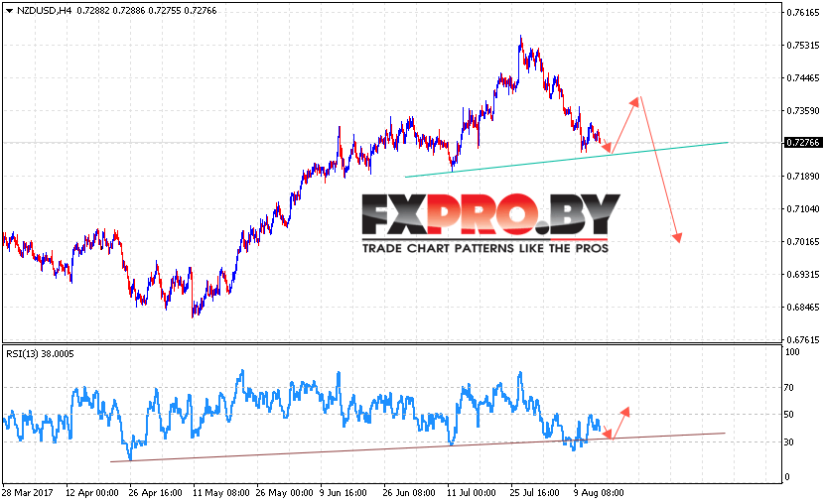The height and width of the screenshot is (504, 824).
Task: Click the 0.68465 price axis label
Action: 802,307
